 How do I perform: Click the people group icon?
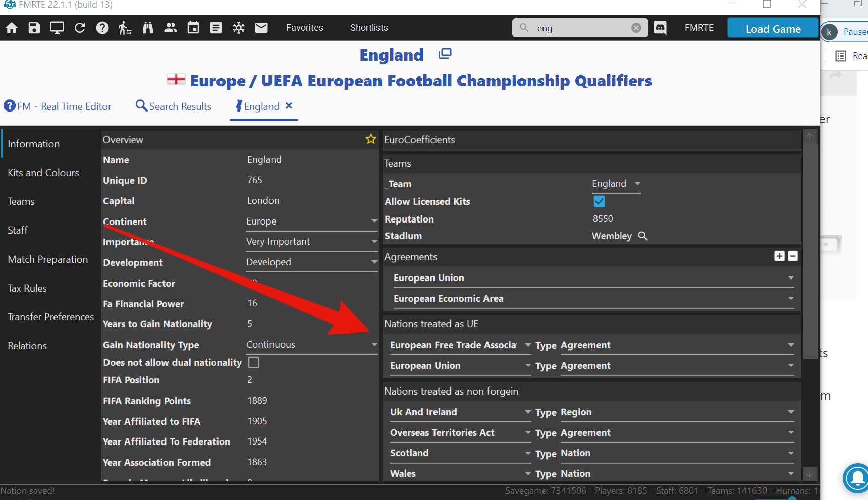click(171, 28)
